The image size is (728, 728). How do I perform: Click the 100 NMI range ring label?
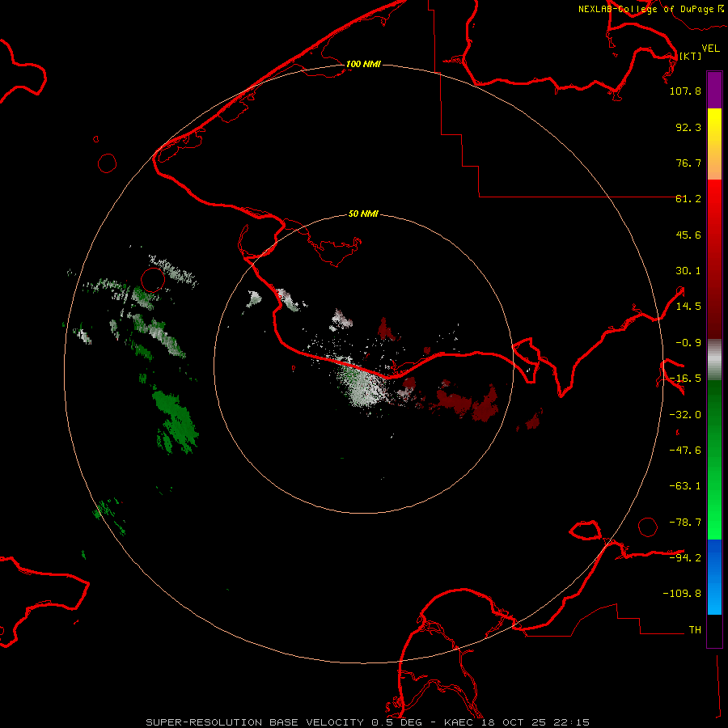tap(363, 64)
